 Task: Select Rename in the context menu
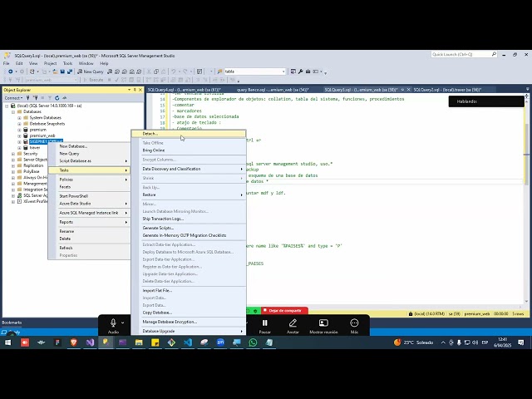89,231
